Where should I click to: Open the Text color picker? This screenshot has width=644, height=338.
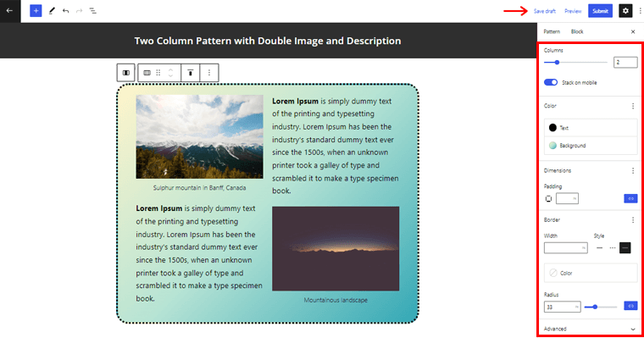click(591, 128)
